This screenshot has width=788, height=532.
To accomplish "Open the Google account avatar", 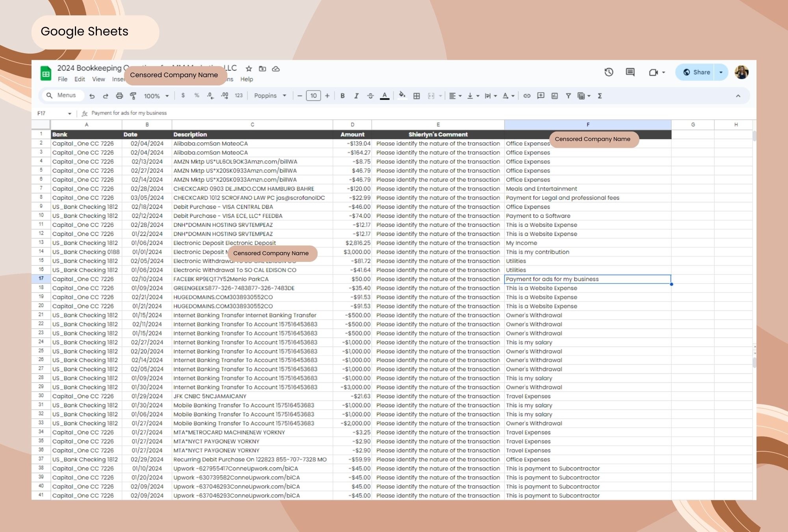I will pyautogui.click(x=742, y=72).
